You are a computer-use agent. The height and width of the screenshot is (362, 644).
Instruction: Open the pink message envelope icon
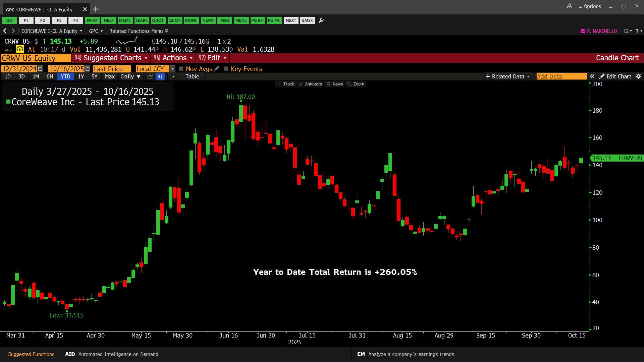583,31
